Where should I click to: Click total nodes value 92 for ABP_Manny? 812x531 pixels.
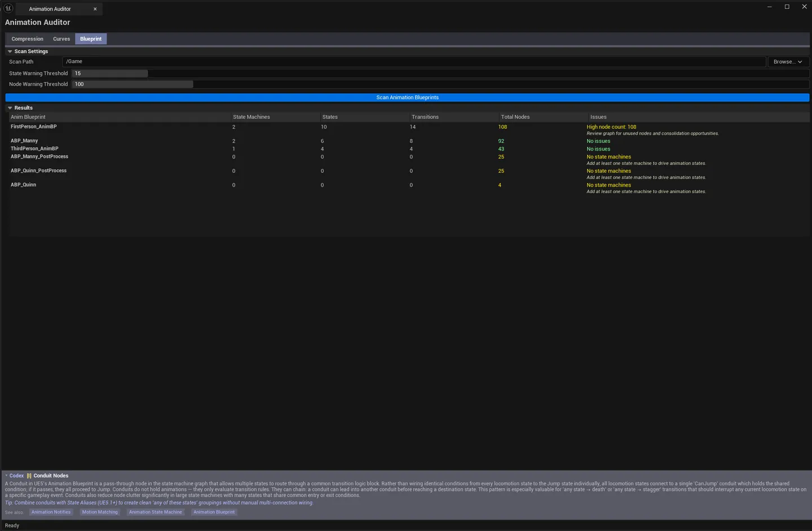501,141
